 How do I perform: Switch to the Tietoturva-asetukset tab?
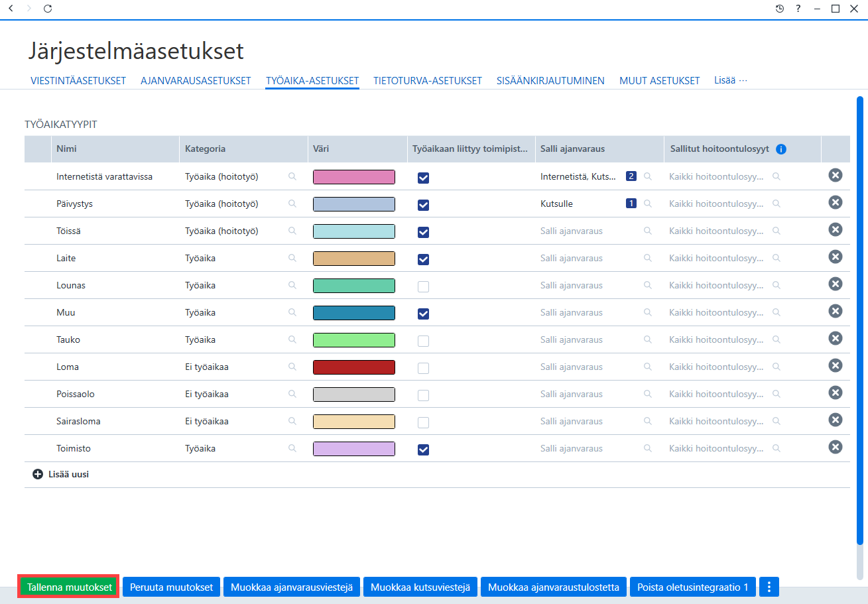(428, 81)
